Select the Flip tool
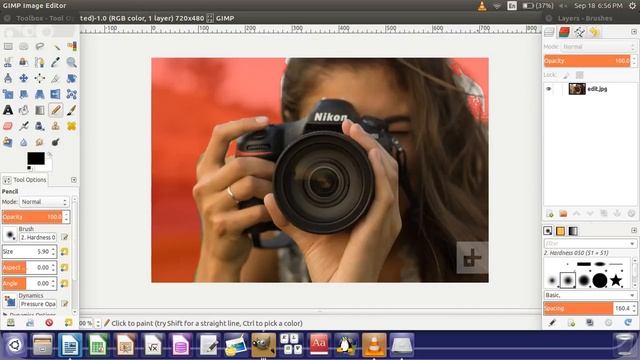The width and height of the screenshot is (640, 360). click(x=56, y=94)
